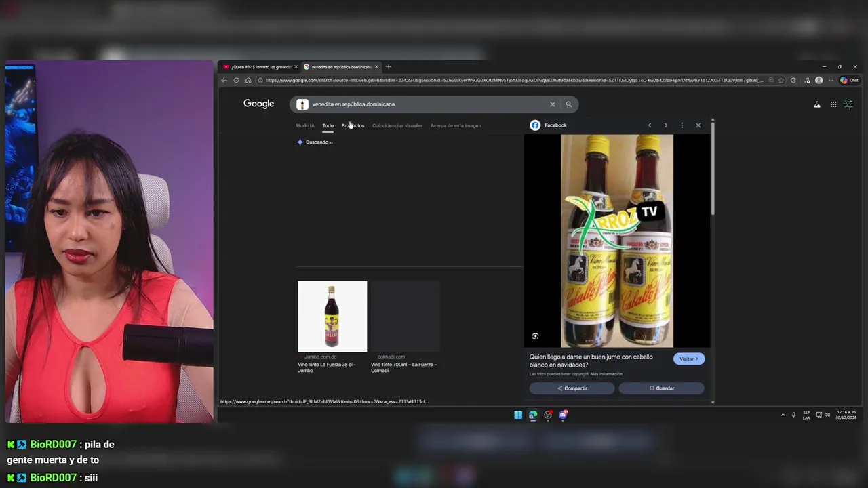The height and width of the screenshot is (488, 868).
Task: Clear the search query with the X
Action: point(552,104)
